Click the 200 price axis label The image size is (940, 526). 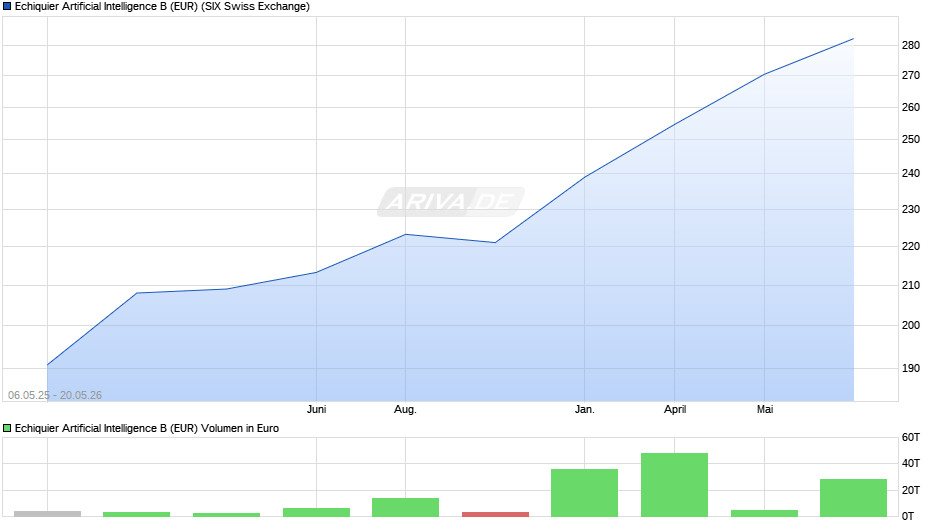pyautogui.click(x=911, y=325)
